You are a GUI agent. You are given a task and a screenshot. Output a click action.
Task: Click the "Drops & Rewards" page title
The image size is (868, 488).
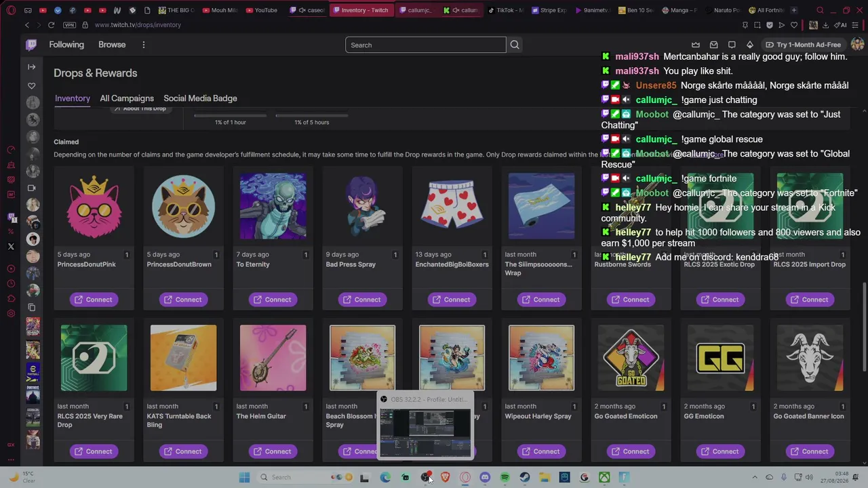tap(96, 73)
